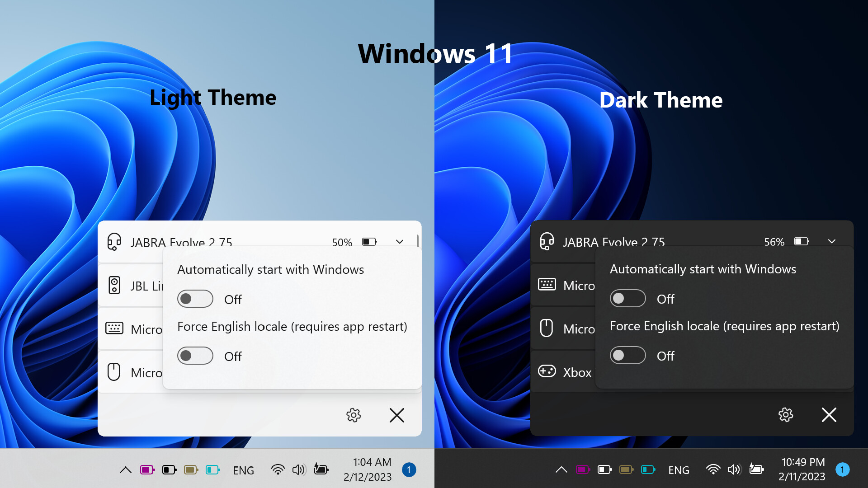This screenshot has height=488, width=868.
Task: Click the JABRA Evolve 2 75 headset icon
Action: [x=114, y=242]
